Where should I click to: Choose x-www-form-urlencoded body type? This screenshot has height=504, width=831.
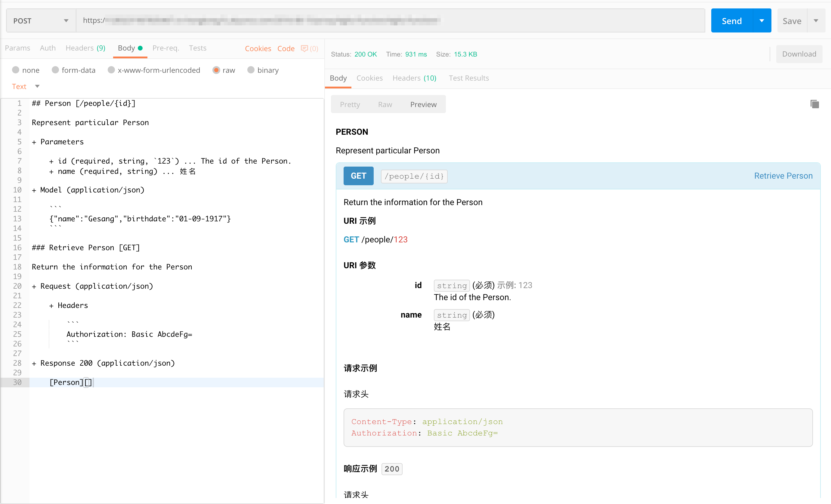(x=111, y=70)
